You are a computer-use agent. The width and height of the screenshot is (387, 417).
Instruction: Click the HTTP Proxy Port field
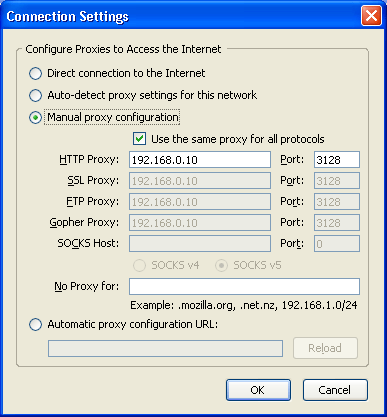point(337,160)
